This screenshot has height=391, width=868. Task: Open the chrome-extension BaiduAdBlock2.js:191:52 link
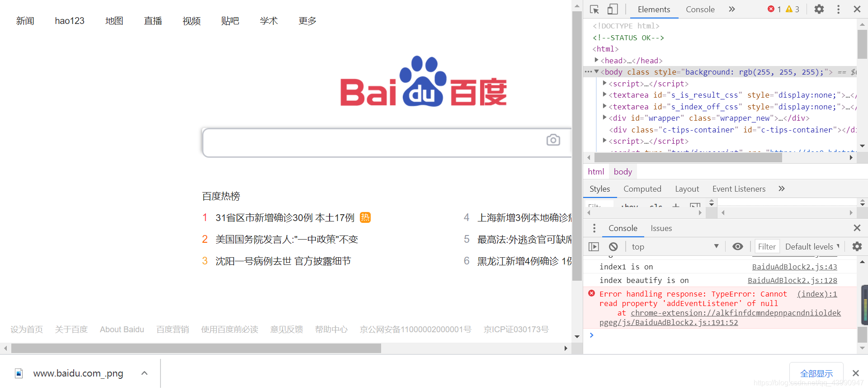[x=720, y=318]
